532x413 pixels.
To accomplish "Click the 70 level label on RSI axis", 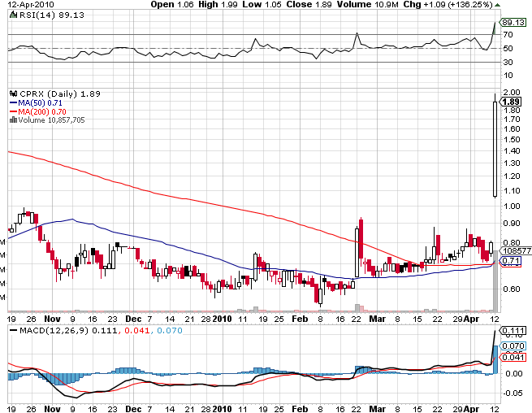I will pos(508,35).
